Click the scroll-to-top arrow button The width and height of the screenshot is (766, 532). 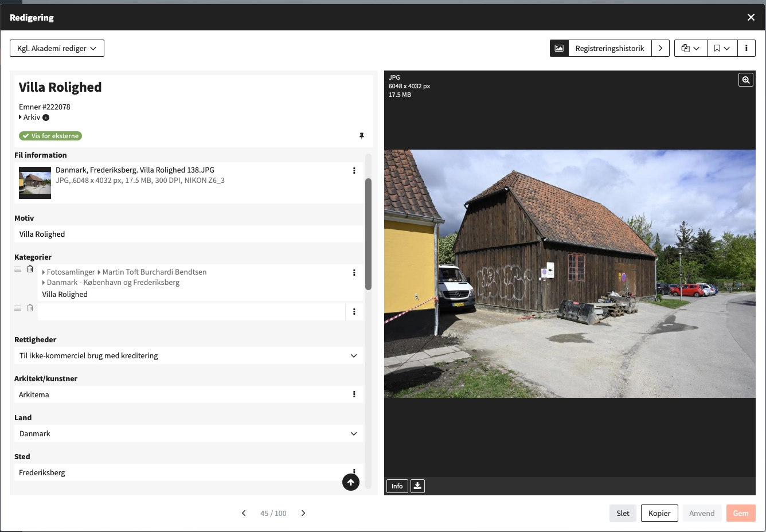351,482
